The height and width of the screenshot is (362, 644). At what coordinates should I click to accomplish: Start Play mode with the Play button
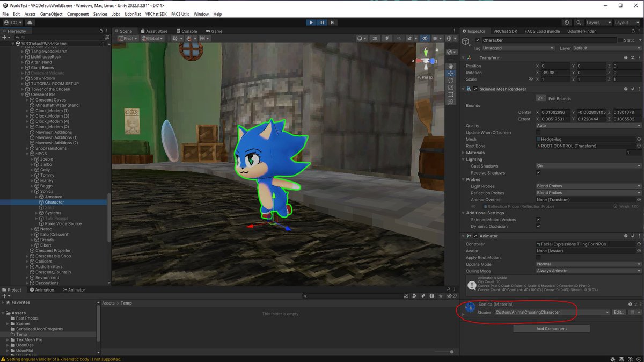(311, 23)
